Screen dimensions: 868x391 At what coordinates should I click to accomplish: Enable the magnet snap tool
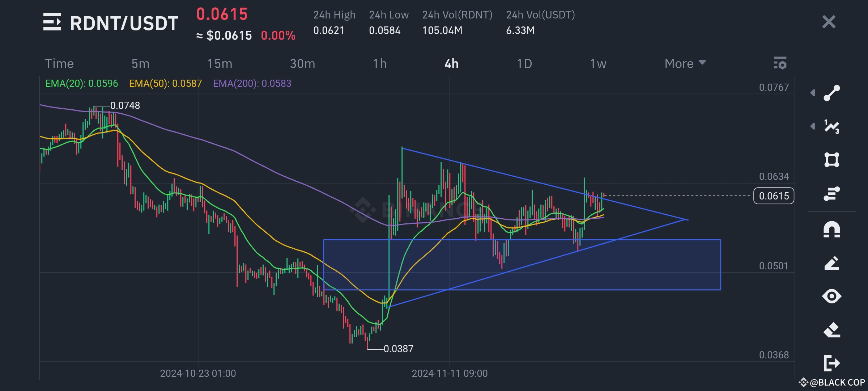click(x=832, y=228)
